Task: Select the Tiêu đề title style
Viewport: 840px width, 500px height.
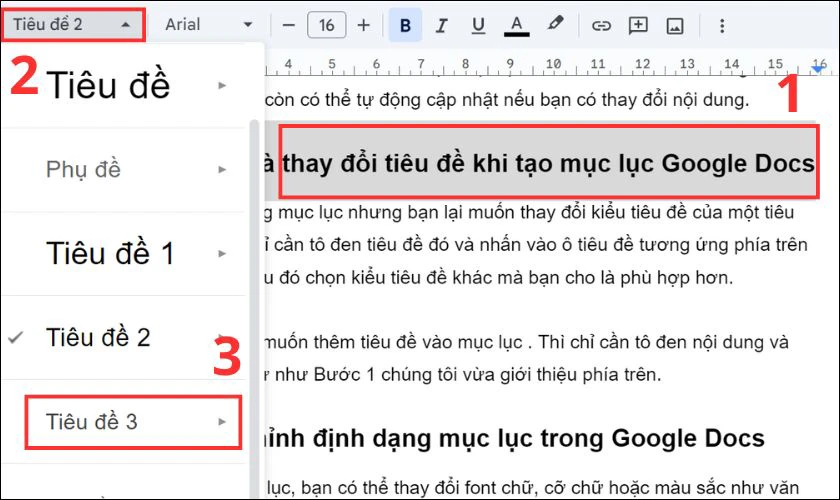Action: pyautogui.click(x=123, y=85)
